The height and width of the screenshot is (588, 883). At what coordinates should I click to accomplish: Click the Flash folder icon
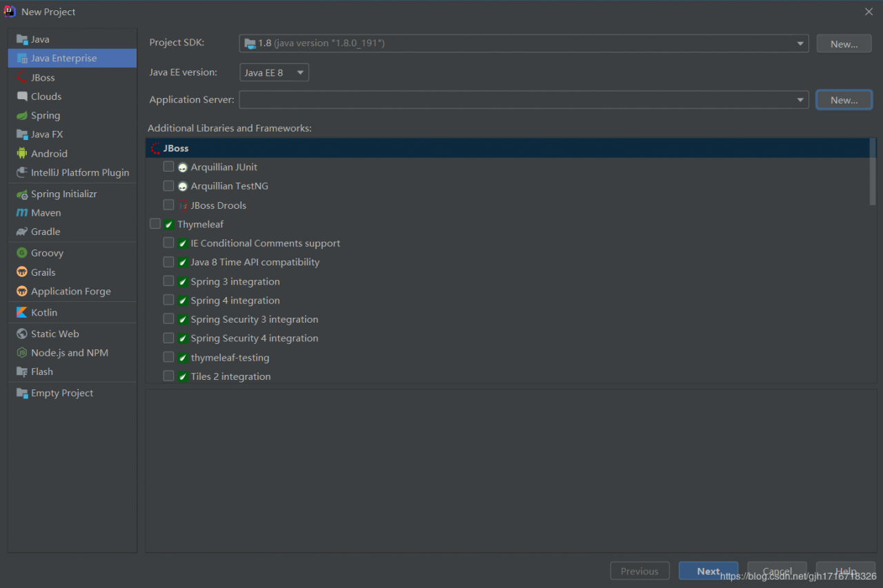(x=22, y=372)
